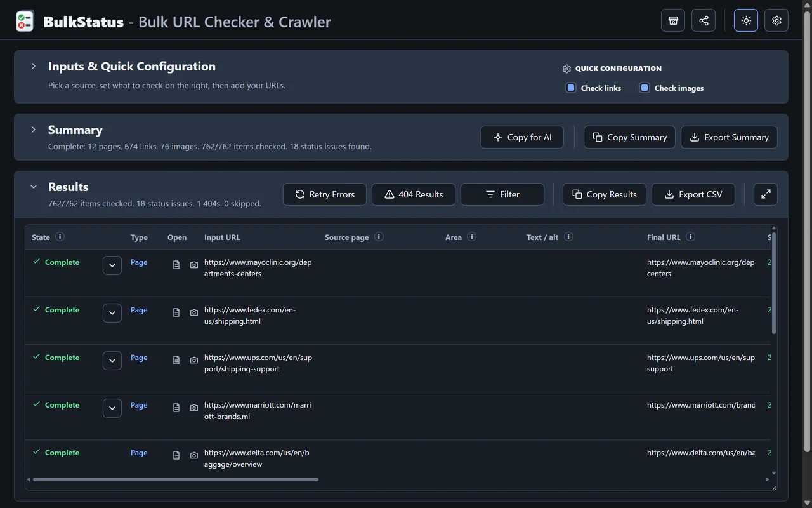Click the share icon in header
Screen dimensions: 812x508
point(704,21)
